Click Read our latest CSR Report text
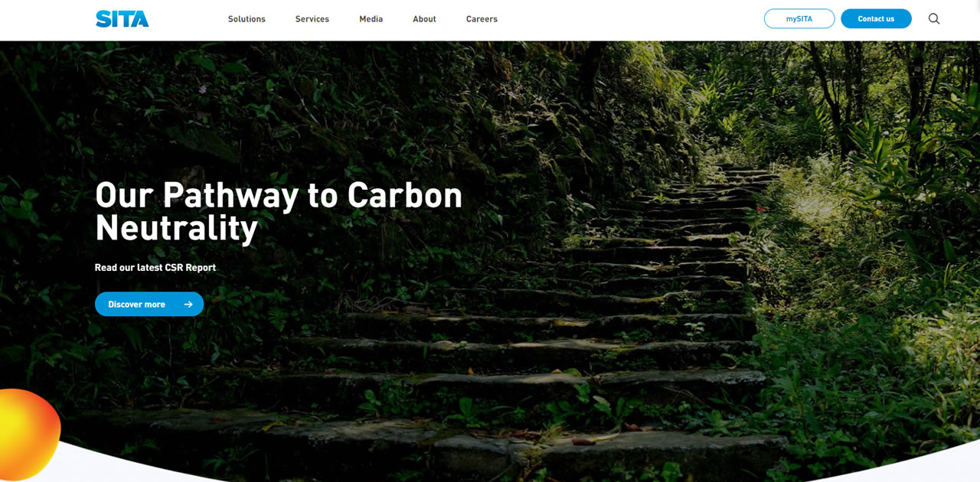Image resolution: width=980 pixels, height=482 pixels. click(x=155, y=268)
